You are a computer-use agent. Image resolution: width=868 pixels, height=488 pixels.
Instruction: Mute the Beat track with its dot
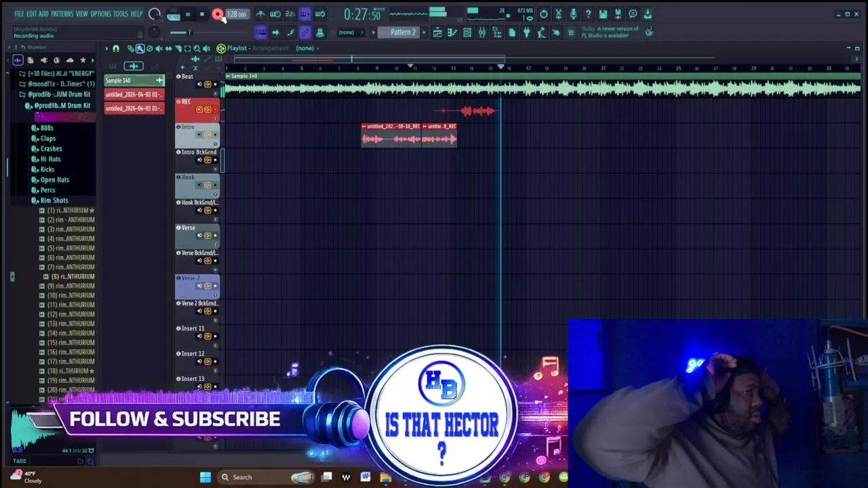coord(216,85)
